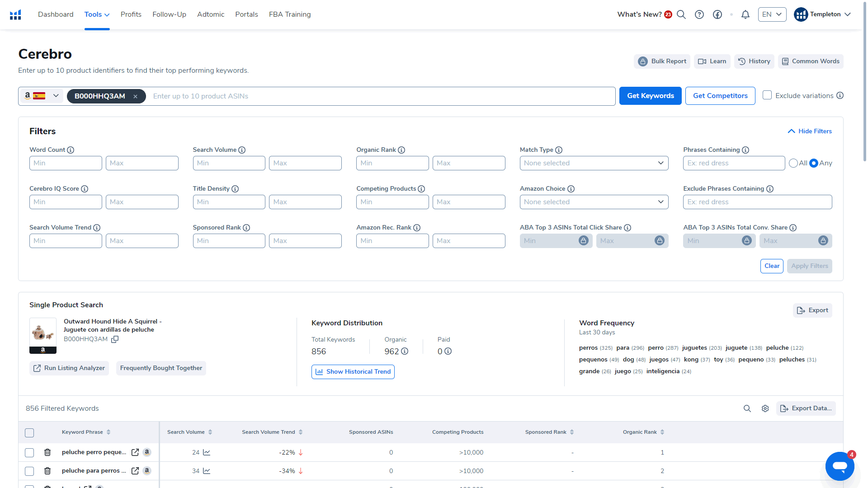
Task: Click the Get Competitors button
Action: pyautogui.click(x=720, y=95)
